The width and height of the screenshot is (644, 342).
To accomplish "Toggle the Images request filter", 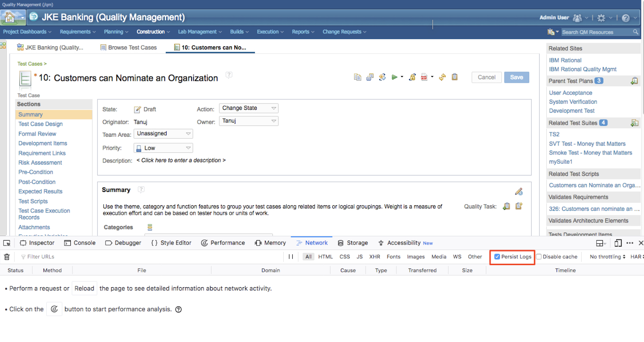I will pos(416,257).
